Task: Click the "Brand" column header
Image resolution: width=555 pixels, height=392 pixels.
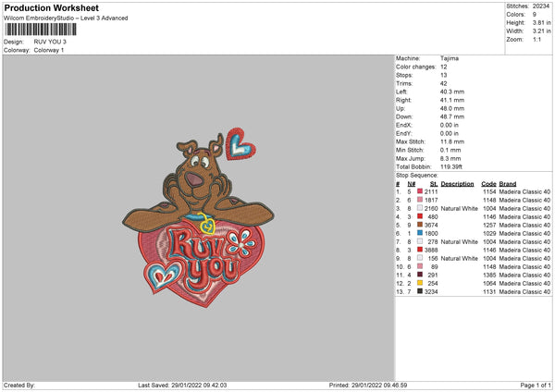Action: pos(508,184)
